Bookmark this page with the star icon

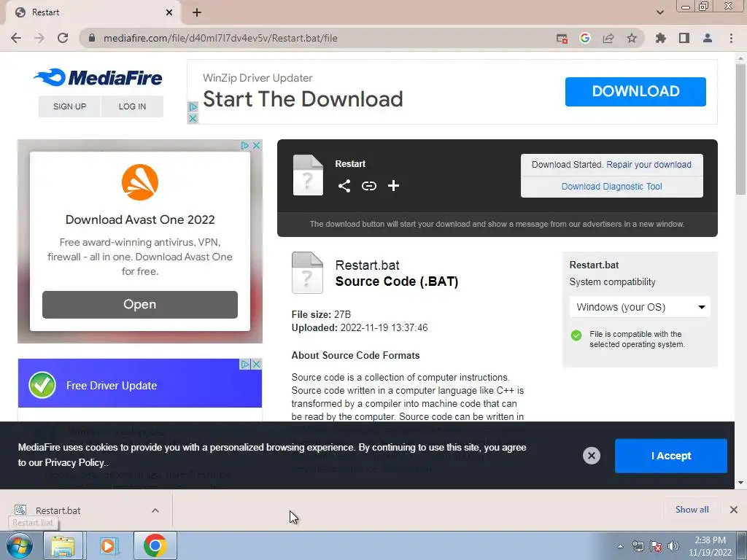tap(632, 38)
